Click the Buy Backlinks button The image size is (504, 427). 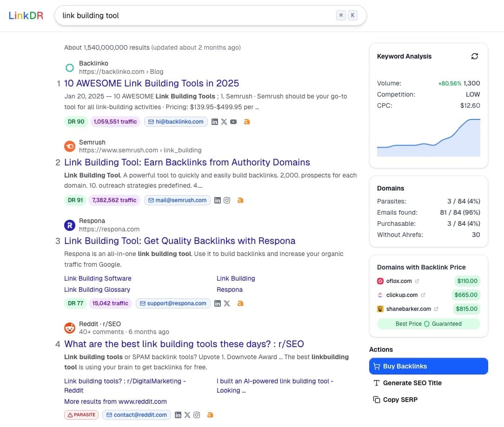point(429,366)
